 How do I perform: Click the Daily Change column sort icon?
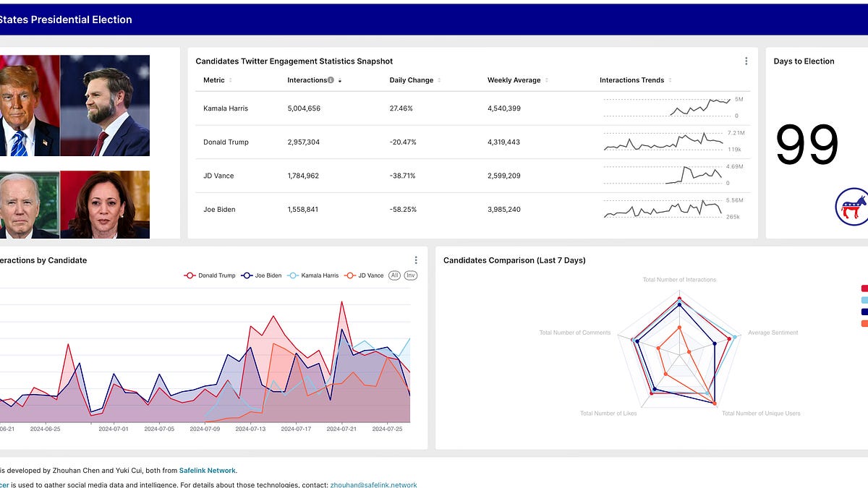pos(439,80)
